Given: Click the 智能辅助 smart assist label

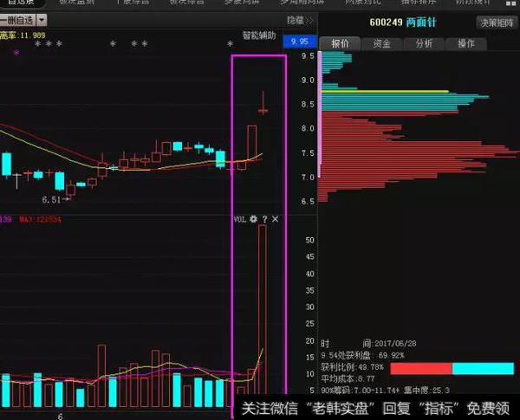Looking at the screenshot, I should tap(258, 36).
